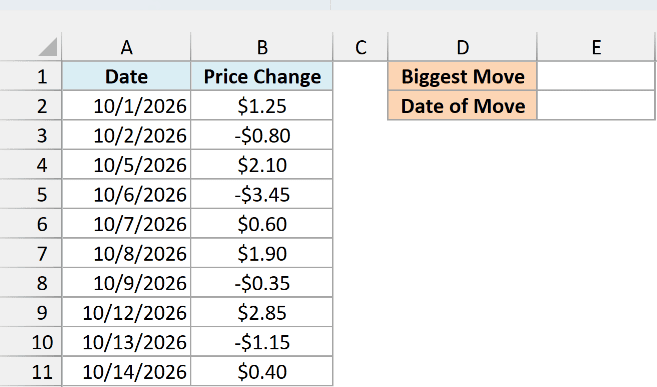Select cell with date 10/1/2026
Screen dimensions: 657x387
126,106
